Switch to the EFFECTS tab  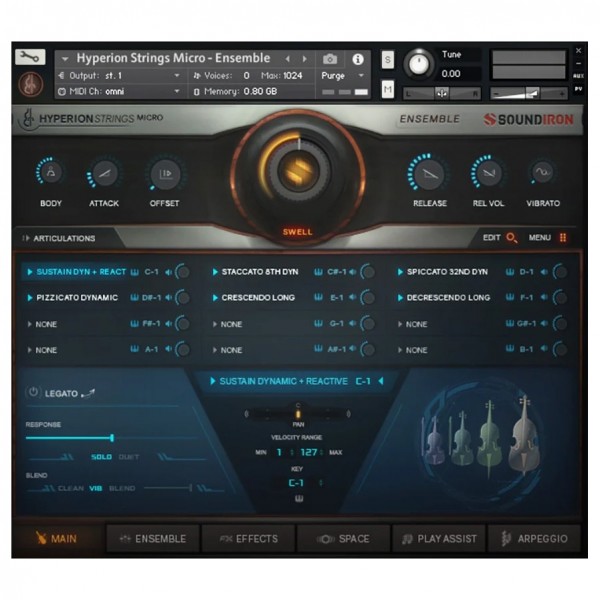coord(248,538)
